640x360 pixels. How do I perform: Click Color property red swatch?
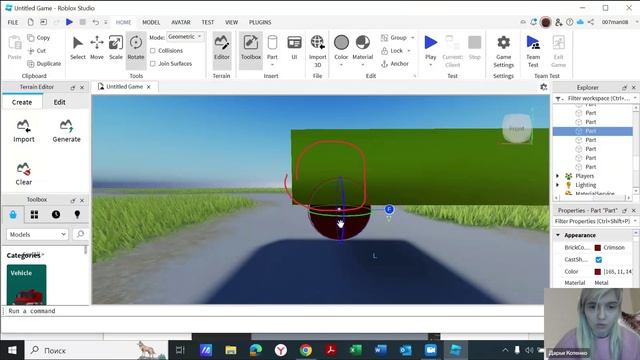point(598,271)
